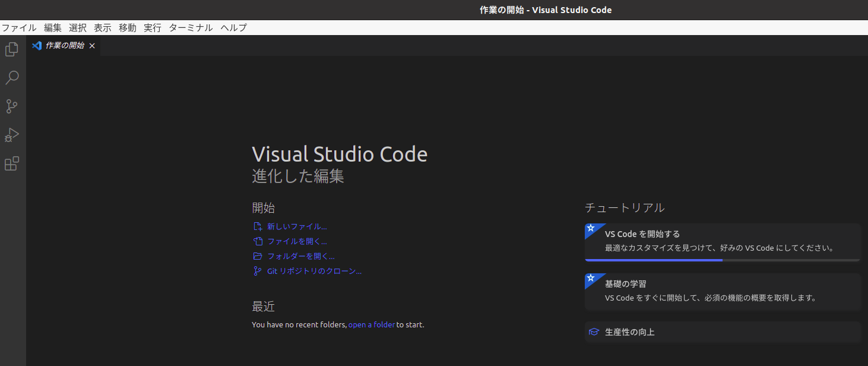
Task: Open the ターミナル menu
Action: click(190, 27)
